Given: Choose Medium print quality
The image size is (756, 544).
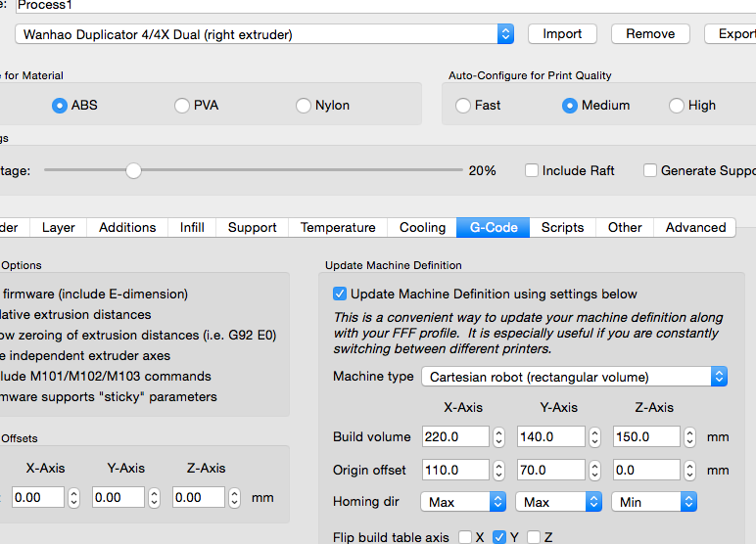Looking at the screenshot, I should (569, 106).
